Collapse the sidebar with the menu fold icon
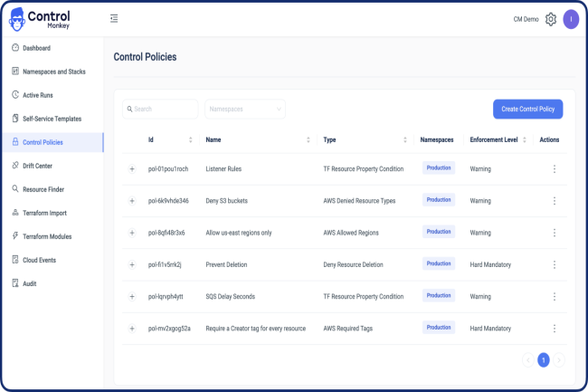The width and height of the screenshot is (588, 392). pos(114,18)
